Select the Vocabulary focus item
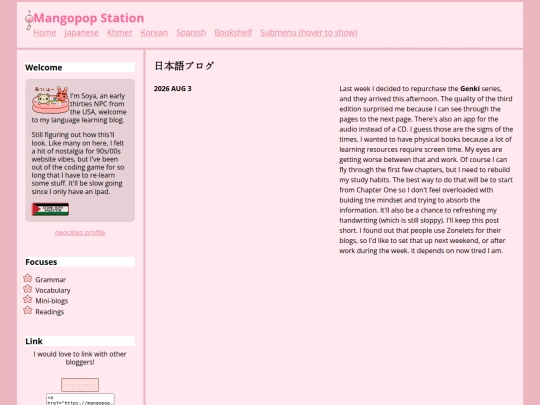 53,290
